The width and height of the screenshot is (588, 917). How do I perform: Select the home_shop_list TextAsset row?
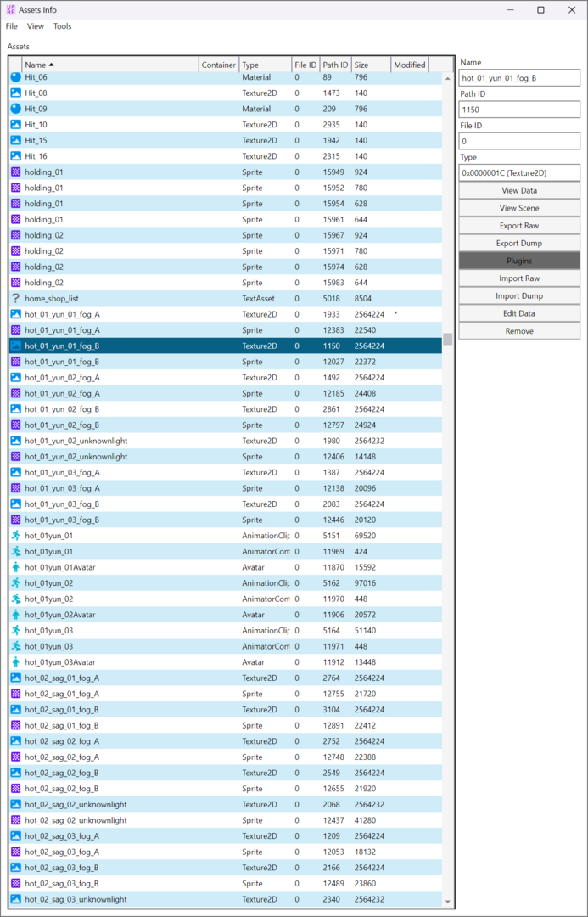pos(226,298)
